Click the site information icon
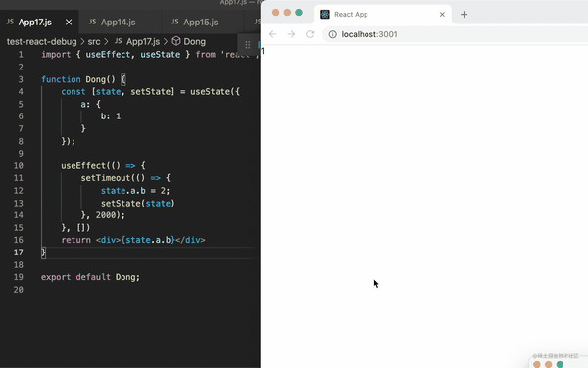This screenshot has width=588, height=368. click(x=332, y=34)
